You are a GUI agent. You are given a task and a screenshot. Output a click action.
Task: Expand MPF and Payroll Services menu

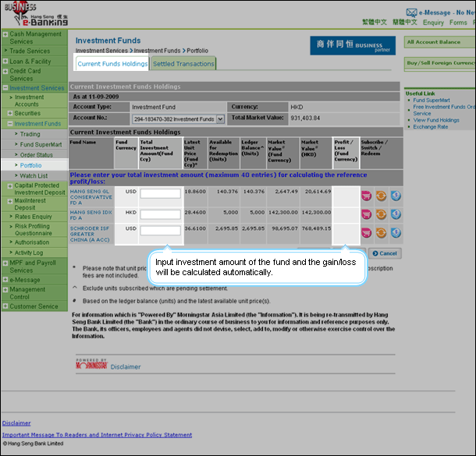tap(5, 263)
